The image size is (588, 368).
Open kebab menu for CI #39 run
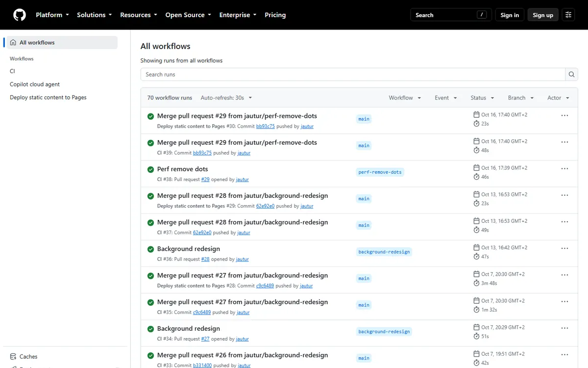[x=564, y=142]
